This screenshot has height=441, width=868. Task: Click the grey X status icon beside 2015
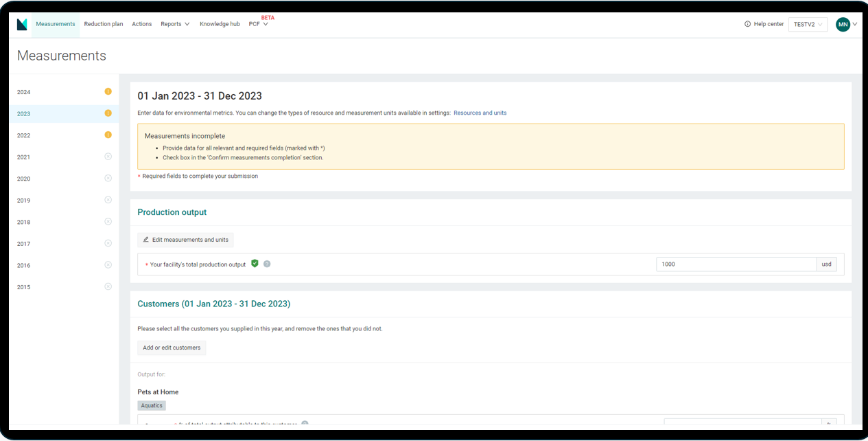108,286
